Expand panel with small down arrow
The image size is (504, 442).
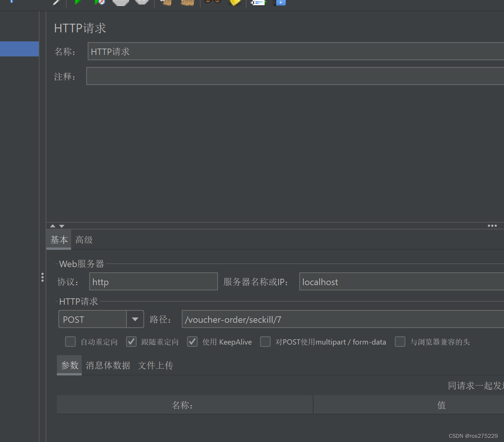62,226
